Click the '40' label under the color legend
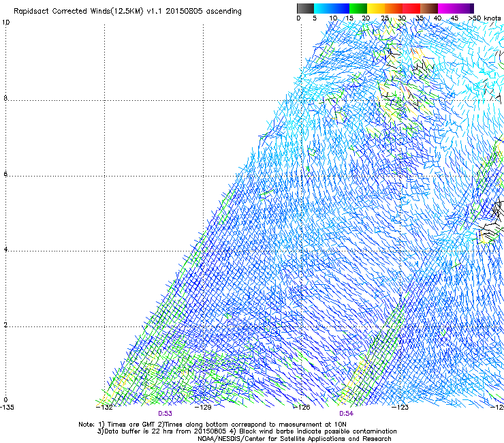Screen dimensions: 504x443 tap(437, 18)
